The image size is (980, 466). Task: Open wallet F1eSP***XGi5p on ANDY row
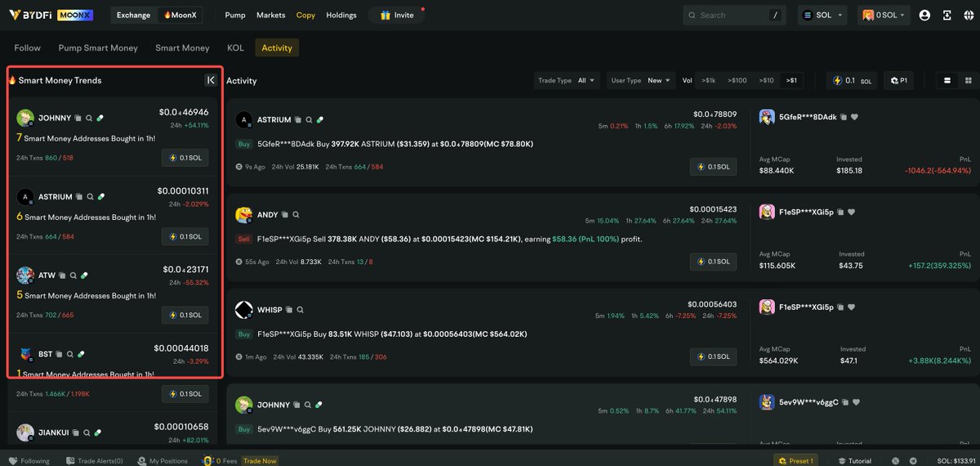pyautogui.click(x=804, y=212)
